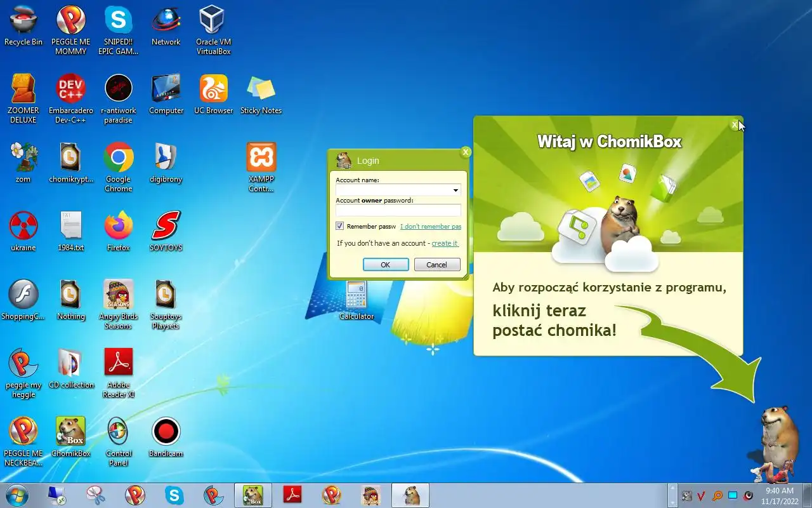The height and width of the screenshot is (508, 812).
Task: Expand the Account name dropdown arrow
Action: click(x=455, y=190)
